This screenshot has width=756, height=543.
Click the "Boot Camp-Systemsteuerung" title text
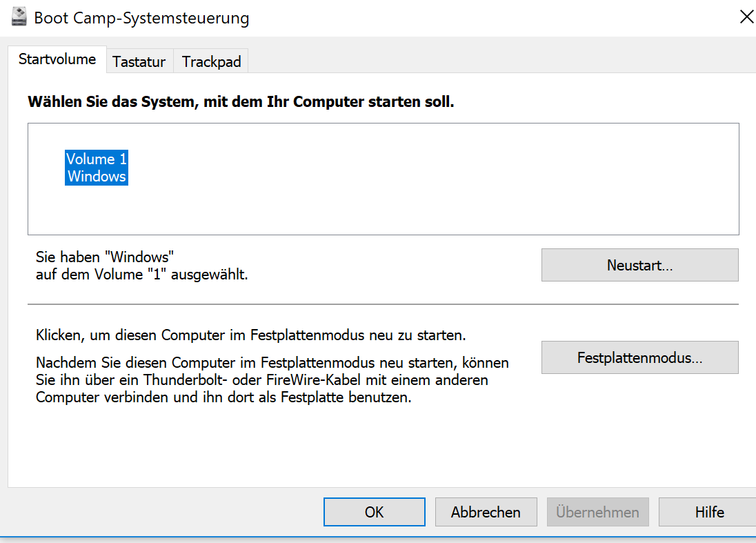click(x=141, y=19)
